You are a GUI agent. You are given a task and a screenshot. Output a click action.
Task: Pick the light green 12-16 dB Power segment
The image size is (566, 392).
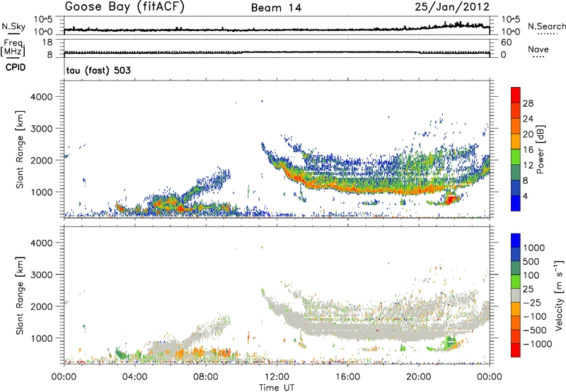(x=516, y=157)
